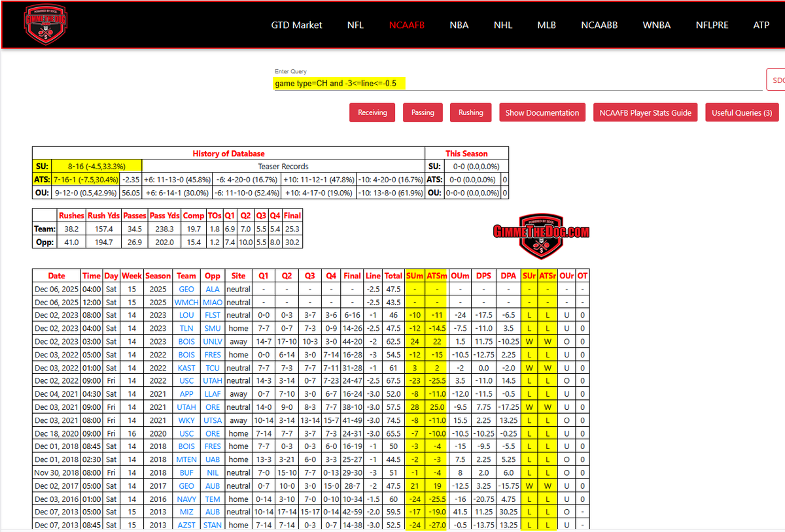Open the NFLPRE section

712,25
